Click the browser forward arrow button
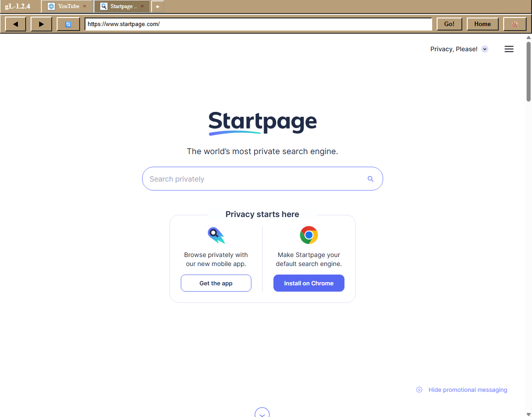The width and height of the screenshot is (532, 417). [x=41, y=24]
